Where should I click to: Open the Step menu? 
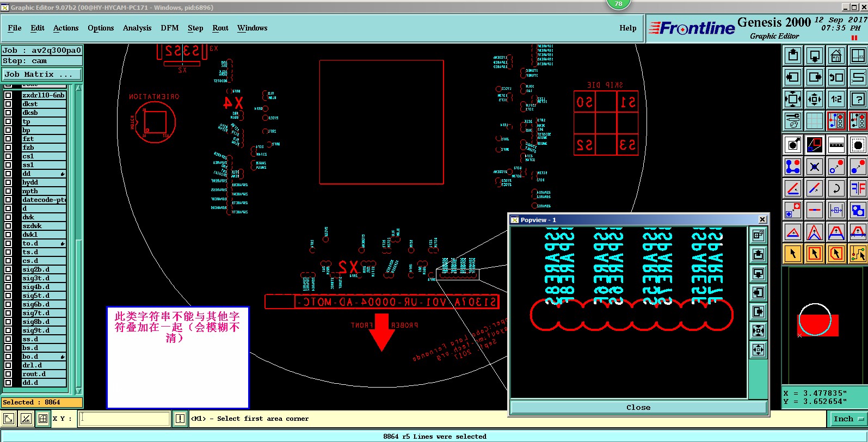click(195, 28)
